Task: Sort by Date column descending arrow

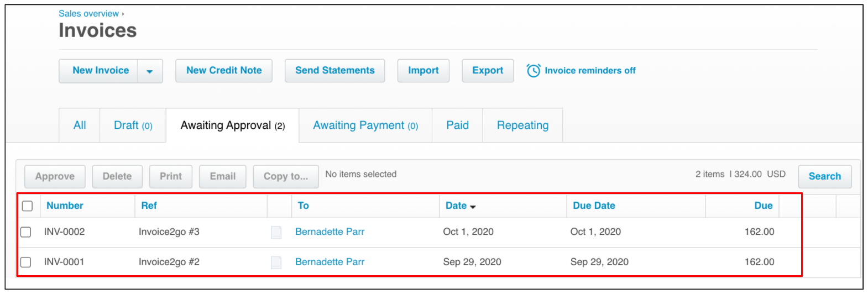Action: click(473, 207)
